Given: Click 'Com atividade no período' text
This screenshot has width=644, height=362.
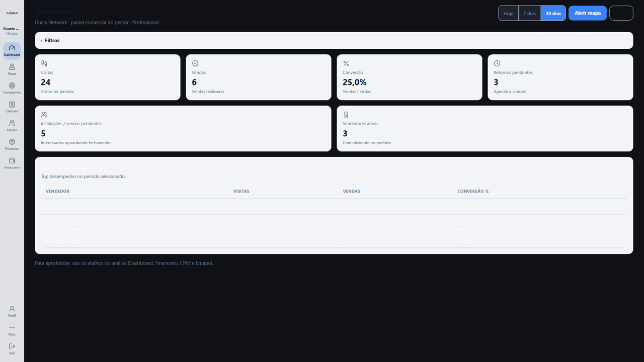Looking at the screenshot, I should (367, 143).
